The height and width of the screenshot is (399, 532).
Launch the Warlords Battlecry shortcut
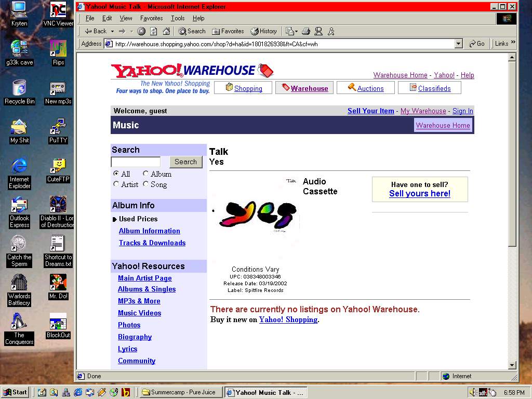[19, 290]
